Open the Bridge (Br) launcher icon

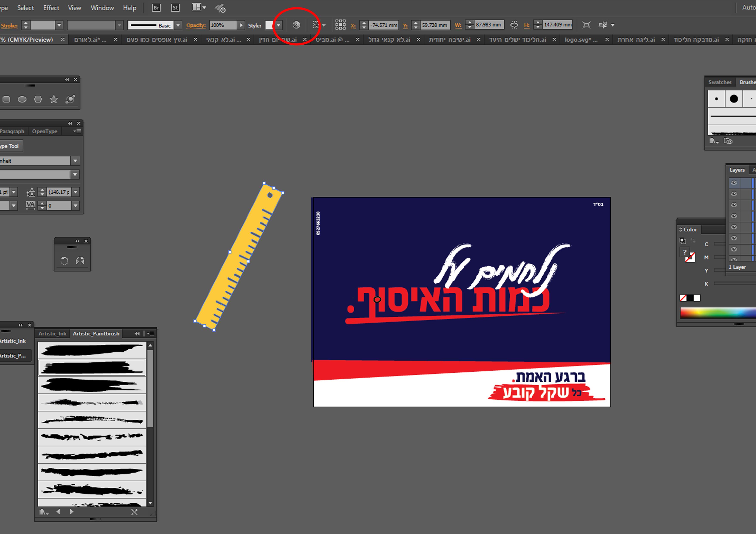pos(156,8)
